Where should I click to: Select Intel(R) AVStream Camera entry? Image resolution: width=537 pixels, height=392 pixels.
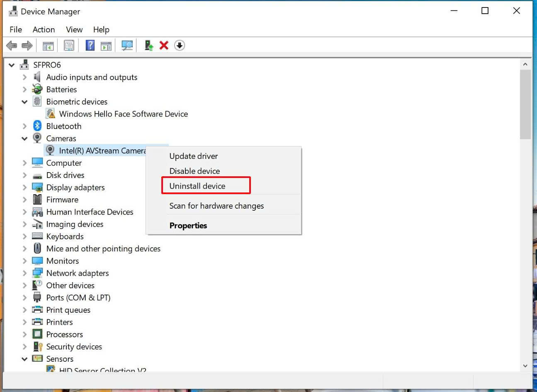tap(102, 151)
